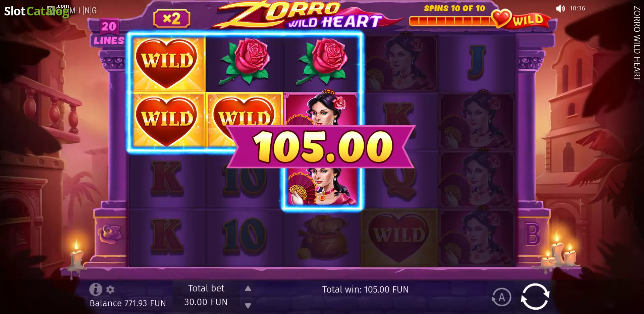Click the dimmed Wild heart in bottom row
Image resolution: width=644 pixels, height=314 pixels.
(x=399, y=238)
